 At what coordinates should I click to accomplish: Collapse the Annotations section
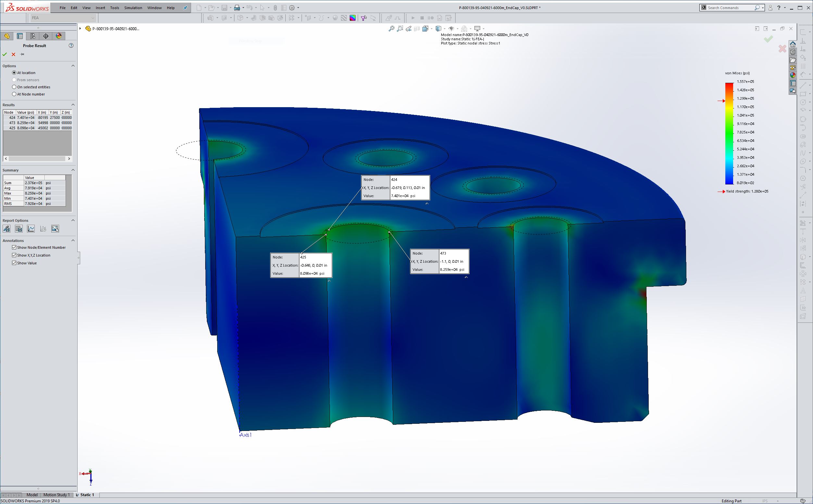coord(73,241)
